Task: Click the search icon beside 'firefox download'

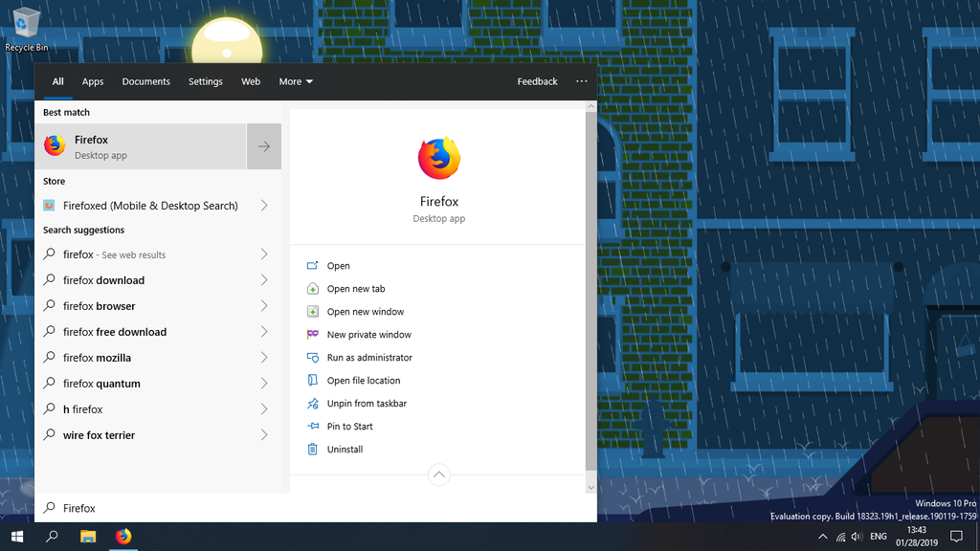Action: tap(50, 280)
